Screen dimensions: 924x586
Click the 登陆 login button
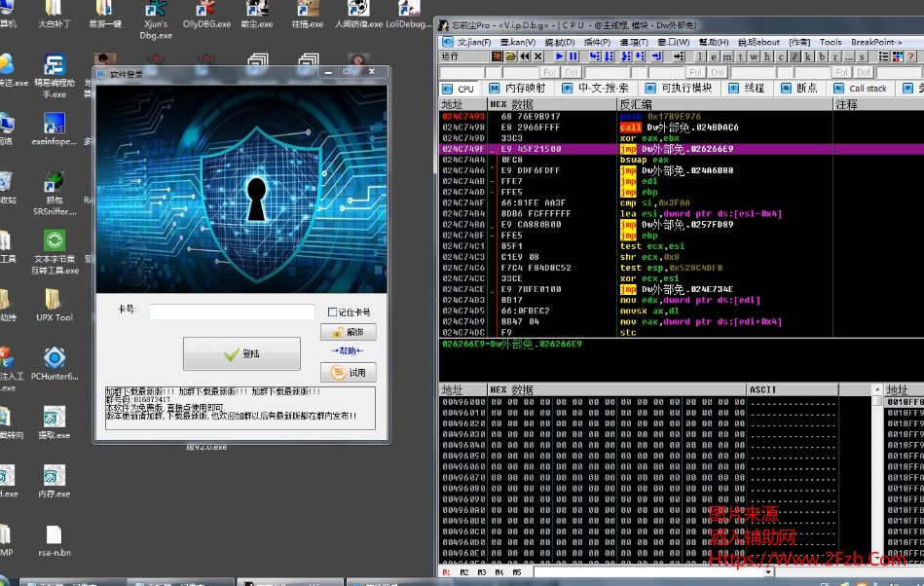pos(241,354)
